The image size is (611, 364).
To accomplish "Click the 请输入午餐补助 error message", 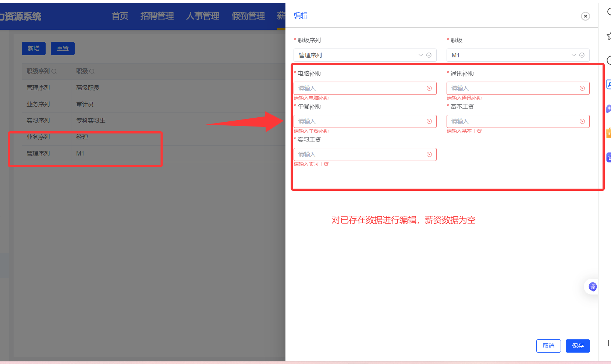I will click(x=311, y=131).
